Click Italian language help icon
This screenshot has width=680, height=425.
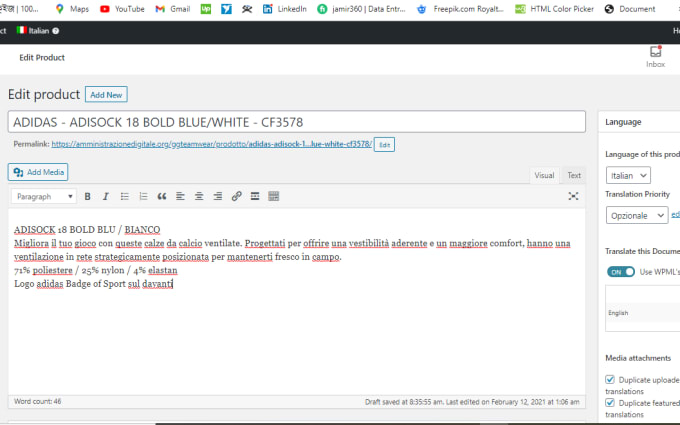click(x=56, y=31)
